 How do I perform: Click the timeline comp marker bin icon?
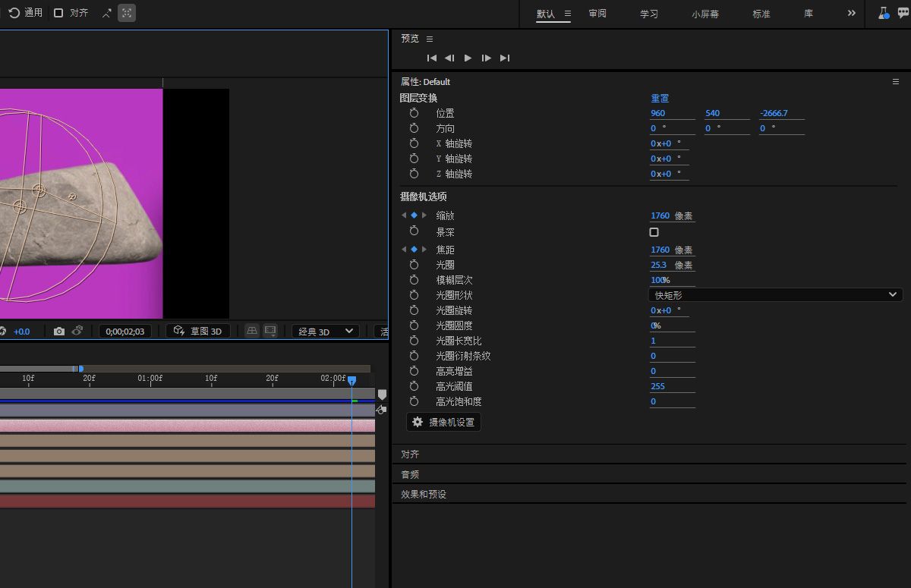click(382, 395)
